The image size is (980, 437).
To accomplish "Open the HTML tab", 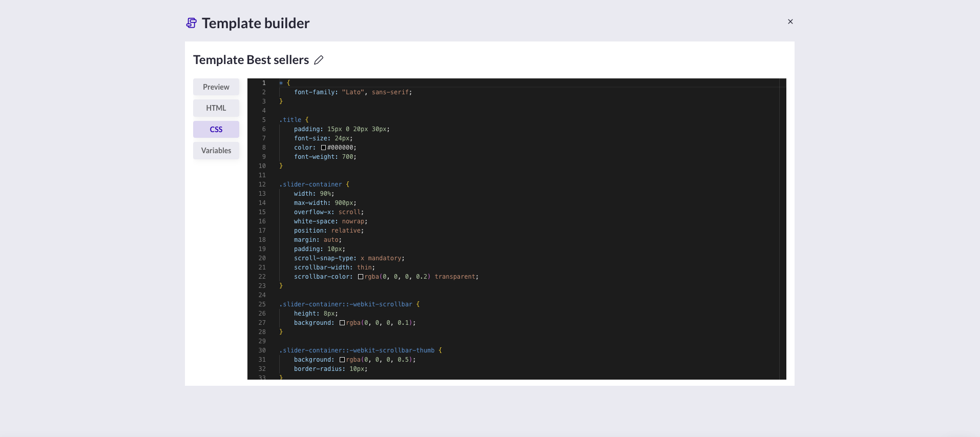I will 216,108.
